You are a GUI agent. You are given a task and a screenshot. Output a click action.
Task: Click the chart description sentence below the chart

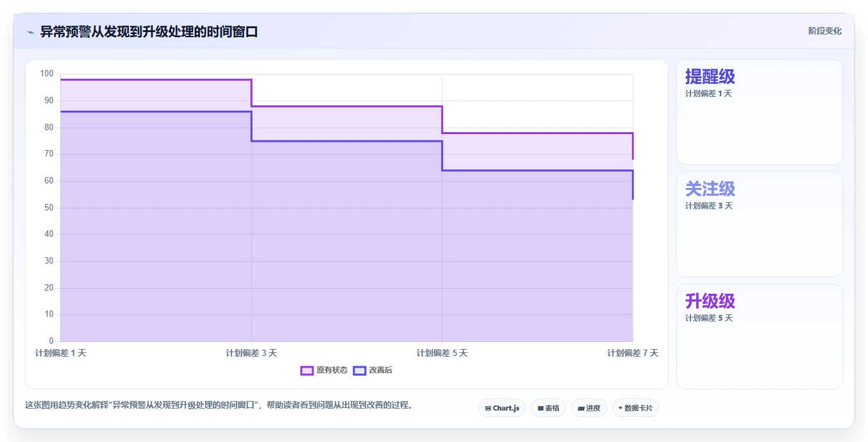click(220, 405)
